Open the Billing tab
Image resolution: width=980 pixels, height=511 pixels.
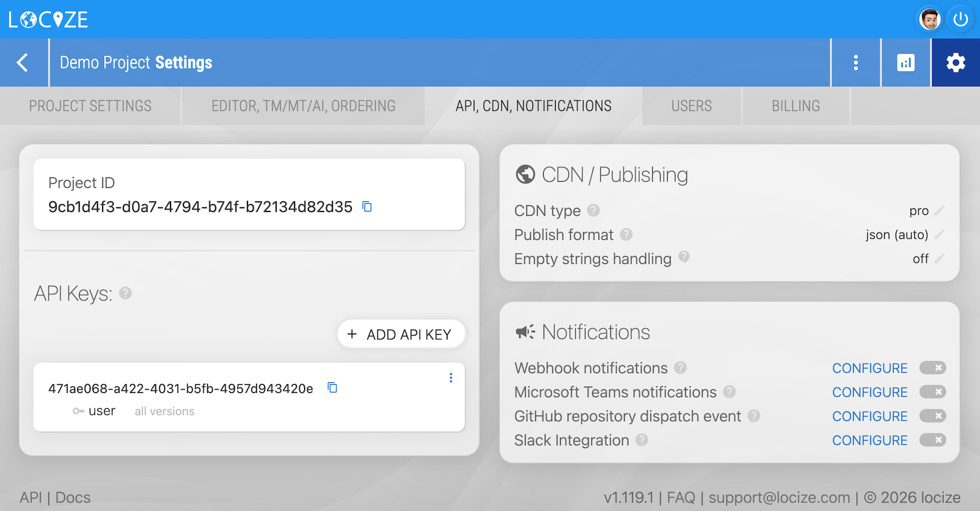click(795, 106)
